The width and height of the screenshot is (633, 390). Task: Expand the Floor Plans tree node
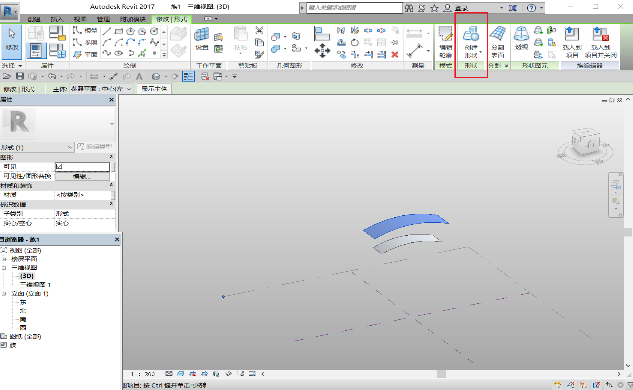[4, 259]
